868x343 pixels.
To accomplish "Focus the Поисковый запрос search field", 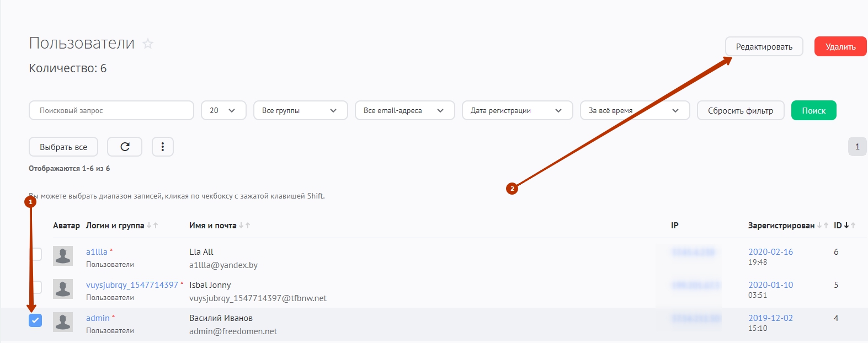I will pos(111,110).
